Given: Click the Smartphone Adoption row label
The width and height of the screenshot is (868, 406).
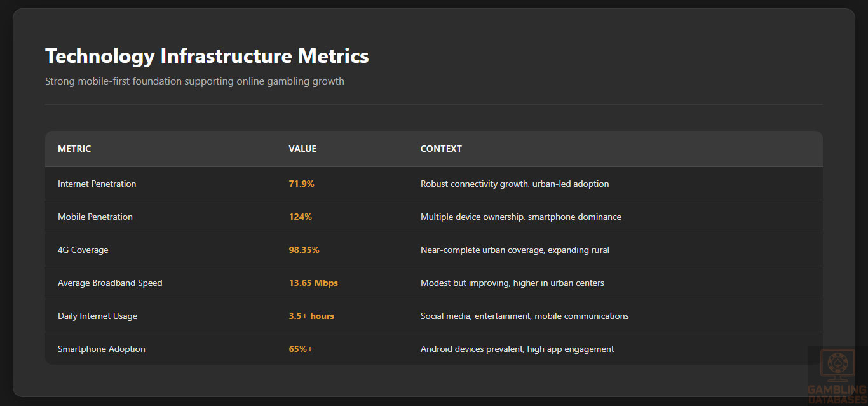Looking at the screenshot, I should [x=102, y=349].
